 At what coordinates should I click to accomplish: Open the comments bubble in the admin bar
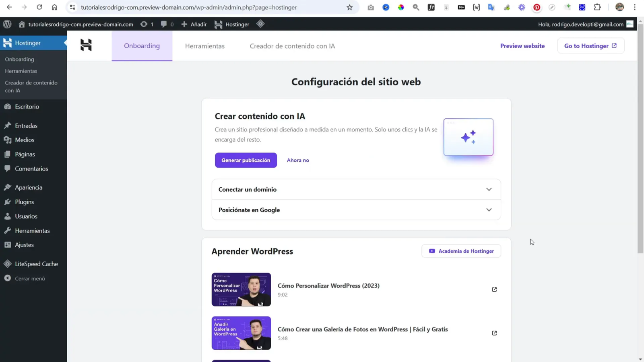[x=165, y=24]
